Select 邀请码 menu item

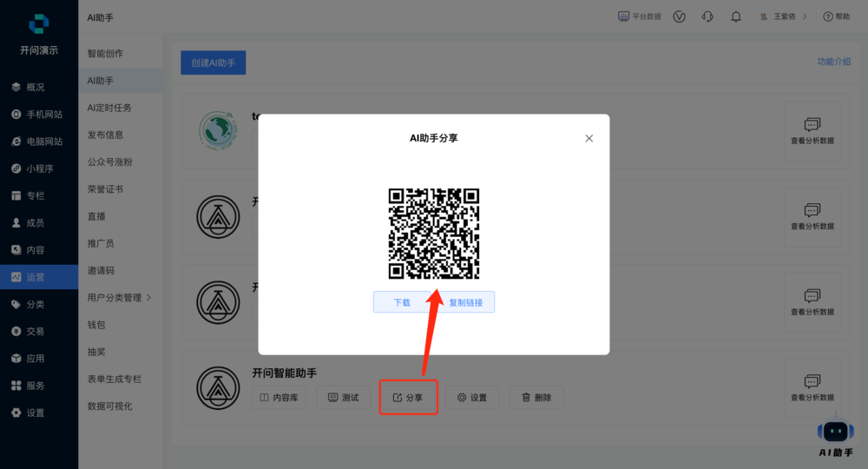[x=120, y=270]
